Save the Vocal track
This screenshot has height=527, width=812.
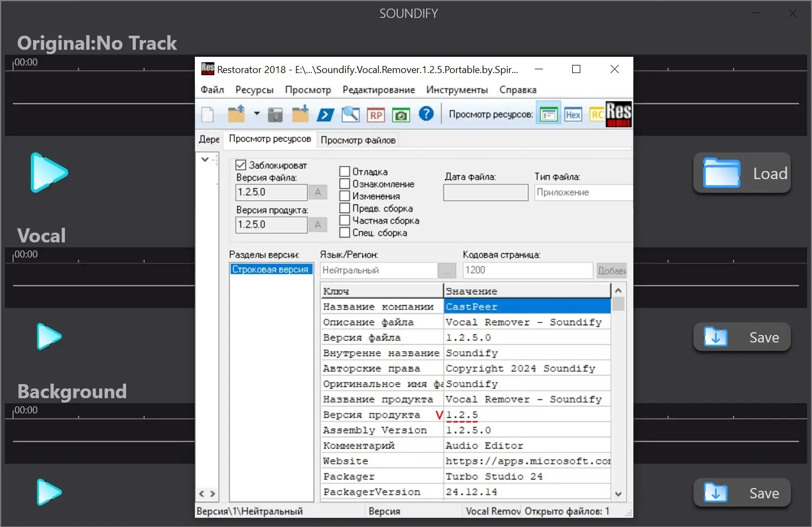click(742, 337)
